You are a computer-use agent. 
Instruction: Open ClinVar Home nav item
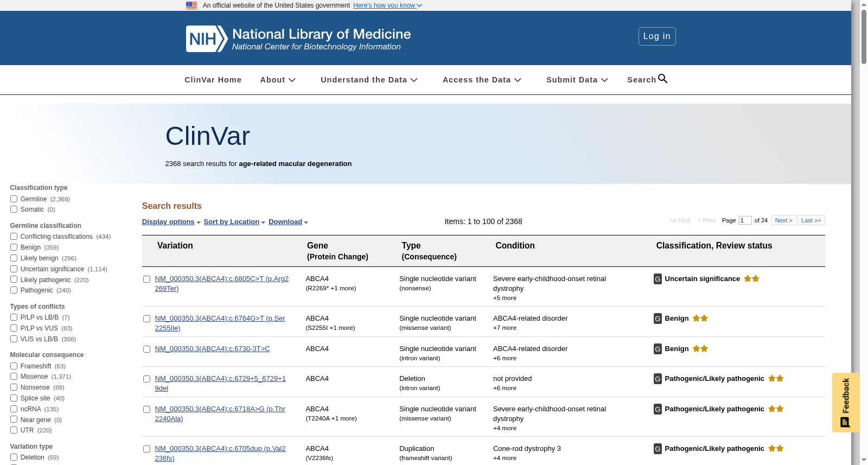click(213, 80)
